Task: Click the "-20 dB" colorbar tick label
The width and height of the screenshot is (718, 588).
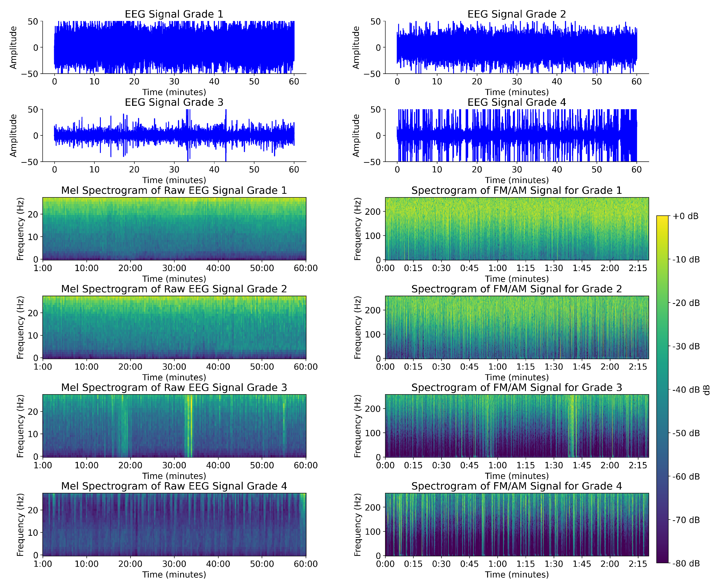Action: coord(686,303)
